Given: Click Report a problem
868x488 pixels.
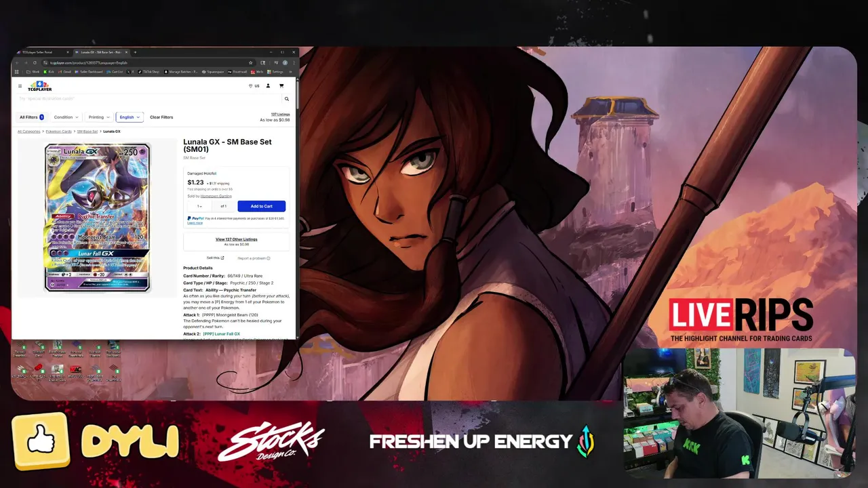Looking at the screenshot, I should click(254, 258).
